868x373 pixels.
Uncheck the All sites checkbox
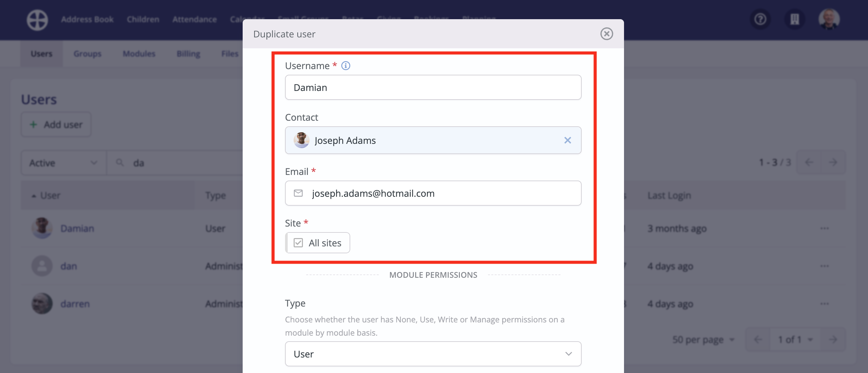click(x=298, y=242)
